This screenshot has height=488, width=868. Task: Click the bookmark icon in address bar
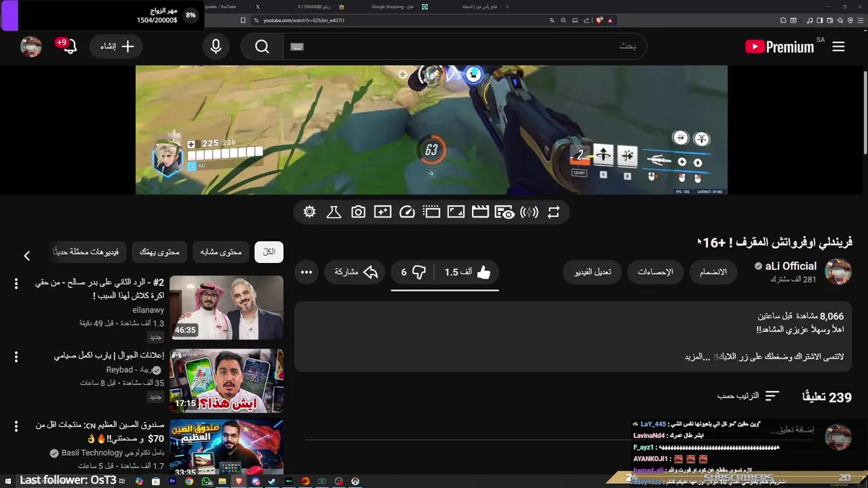pos(243,20)
